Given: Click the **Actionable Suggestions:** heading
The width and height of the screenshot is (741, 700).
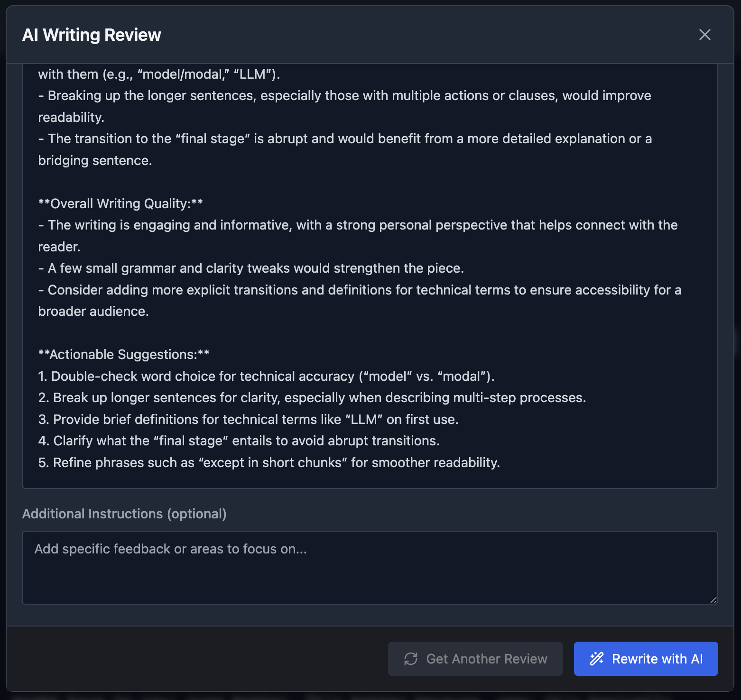Looking at the screenshot, I should click(x=124, y=354).
